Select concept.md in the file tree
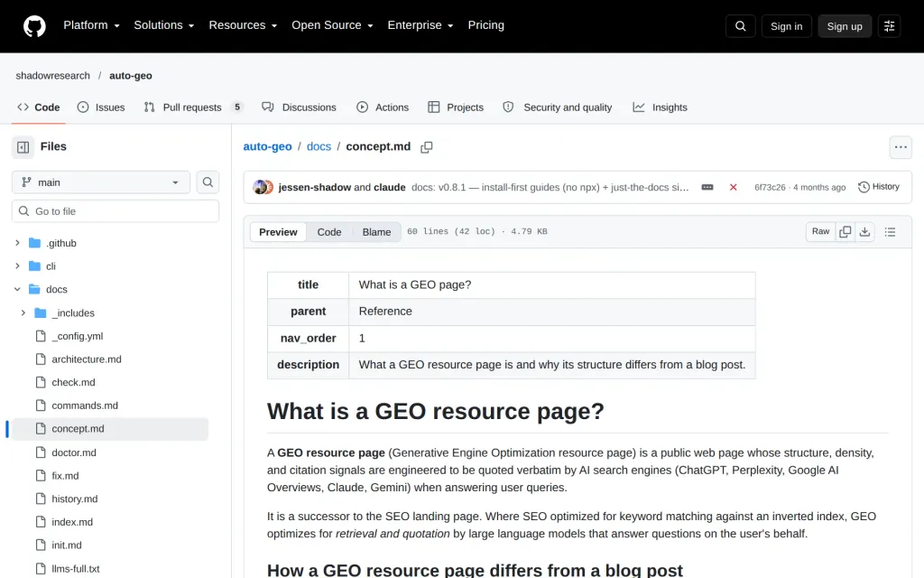 click(109, 429)
